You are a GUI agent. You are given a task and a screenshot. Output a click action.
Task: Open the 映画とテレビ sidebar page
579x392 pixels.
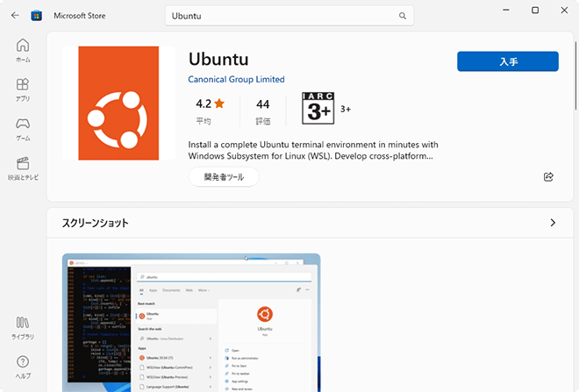[x=23, y=168]
